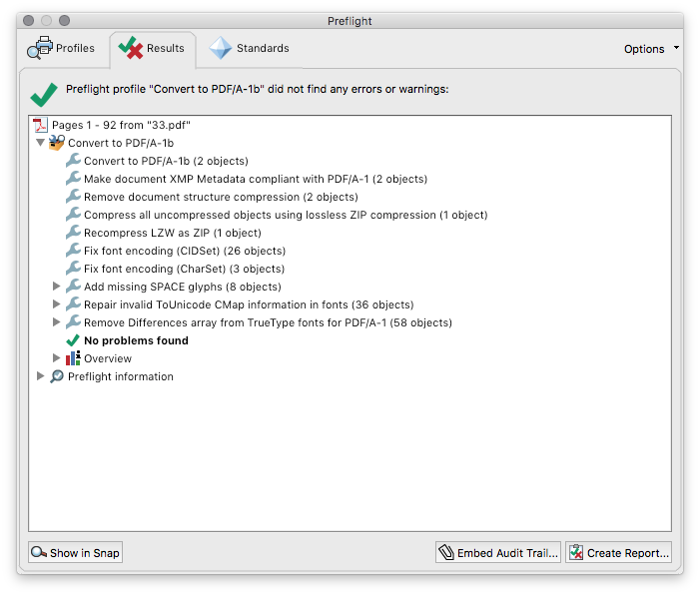This screenshot has width=700, height=595.
Task: Expand Add missing SPACE glyphs entry
Action: pos(56,286)
